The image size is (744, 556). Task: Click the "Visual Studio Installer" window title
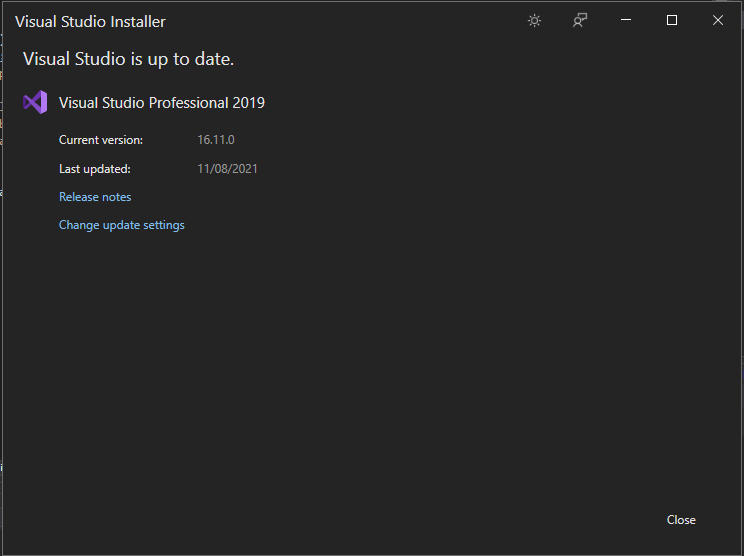point(90,22)
